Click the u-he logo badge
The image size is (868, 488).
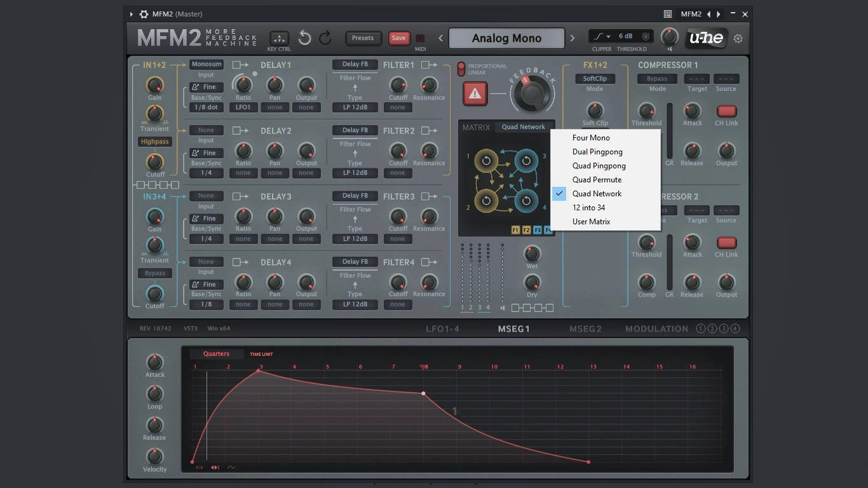tap(707, 38)
